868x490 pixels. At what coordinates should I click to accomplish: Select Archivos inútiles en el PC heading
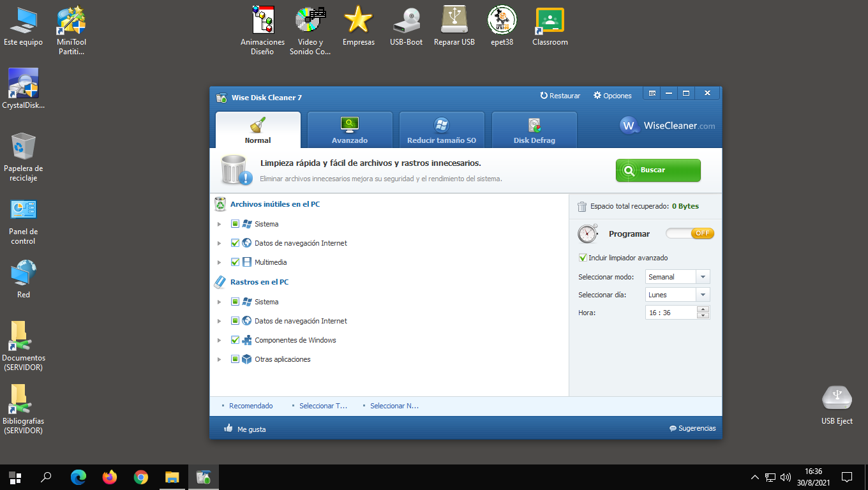275,204
